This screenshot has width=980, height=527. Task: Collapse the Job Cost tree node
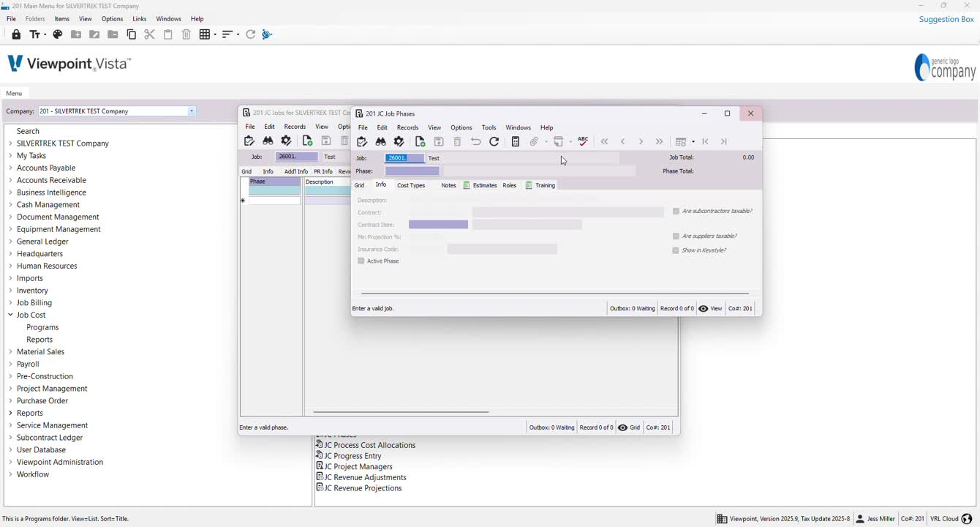pos(10,315)
